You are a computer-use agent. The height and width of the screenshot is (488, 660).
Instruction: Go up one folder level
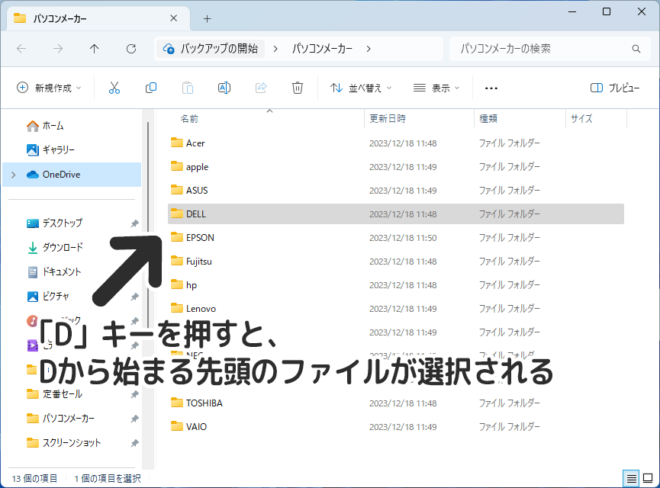(x=94, y=49)
